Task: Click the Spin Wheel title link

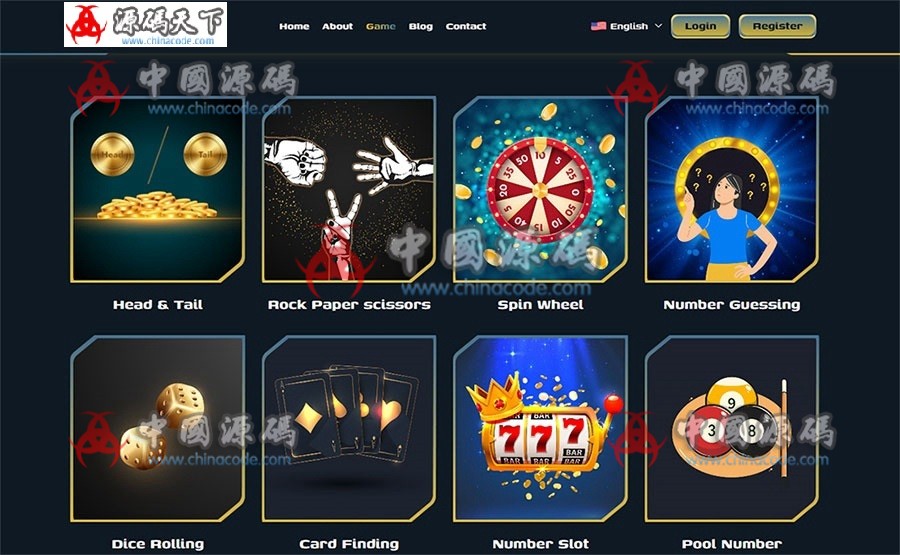Action: [540, 305]
